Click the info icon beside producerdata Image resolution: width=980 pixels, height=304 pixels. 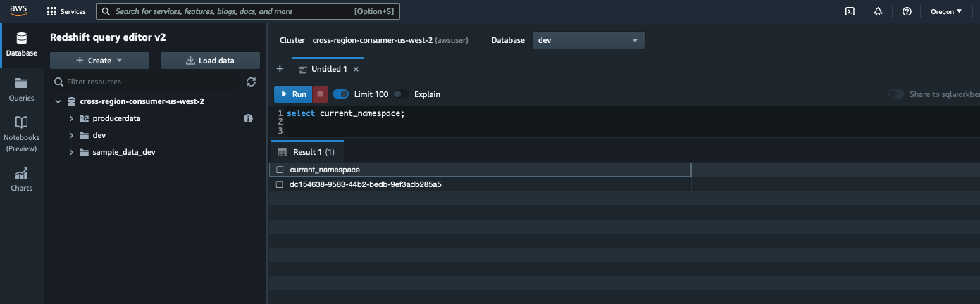pos(248,118)
